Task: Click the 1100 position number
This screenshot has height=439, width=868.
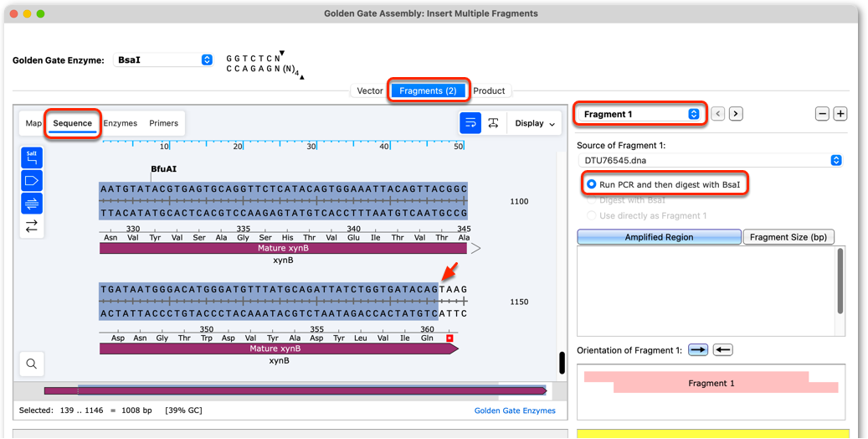Action: 519,202
